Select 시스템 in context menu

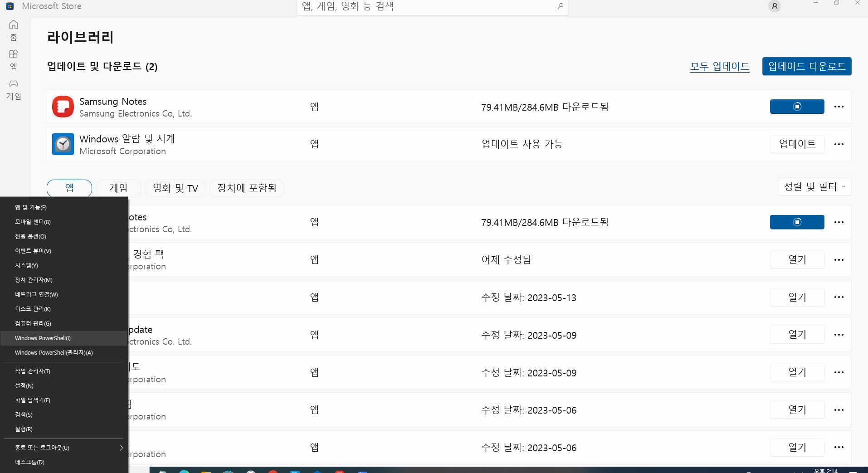pos(64,265)
